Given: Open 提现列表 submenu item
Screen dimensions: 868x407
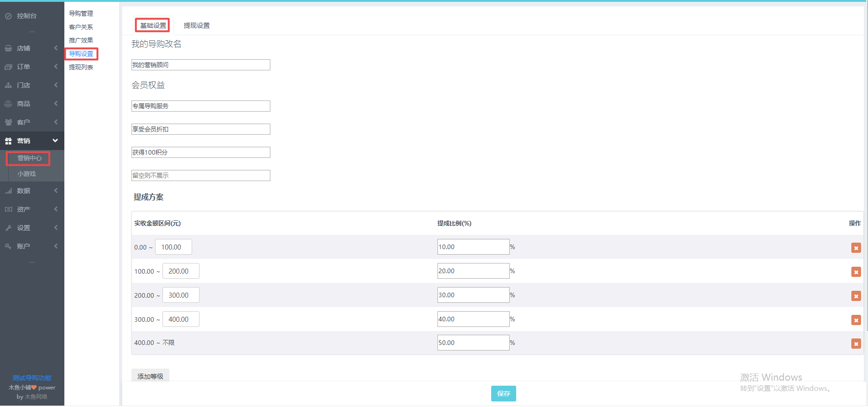Looking at the screenshot, I should 81,67.
